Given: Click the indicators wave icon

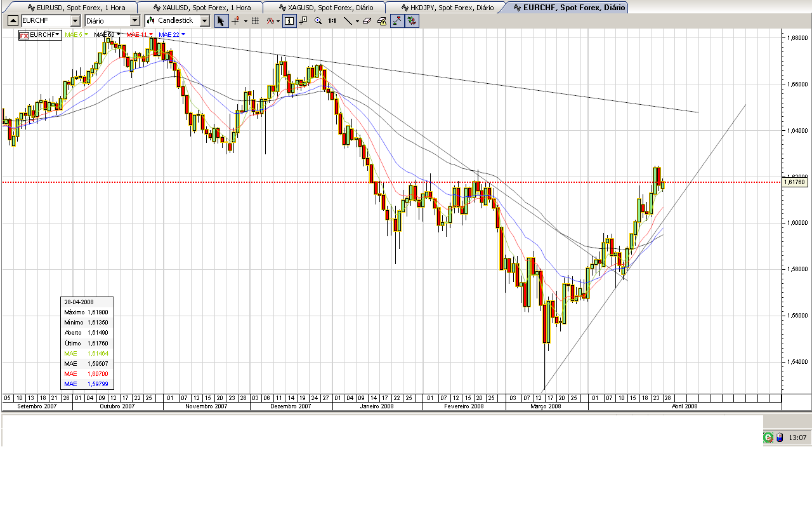Looking at the screenshot, I should (271, 21).
